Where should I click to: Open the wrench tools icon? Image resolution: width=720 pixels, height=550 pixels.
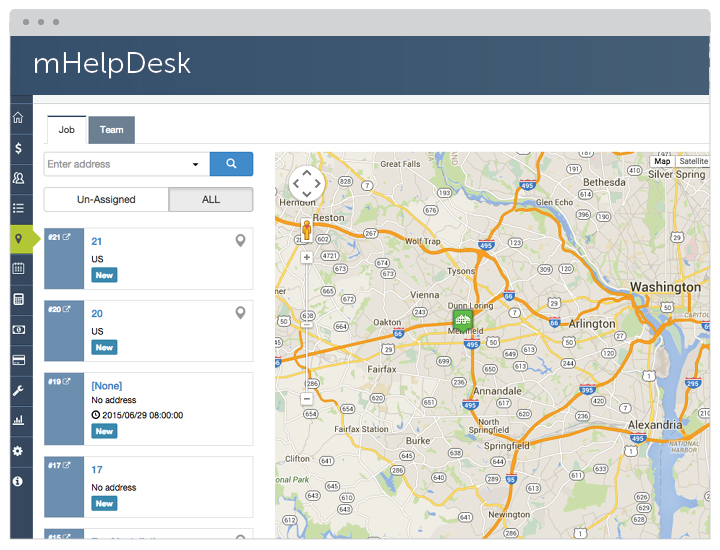[x=18, y=390]
